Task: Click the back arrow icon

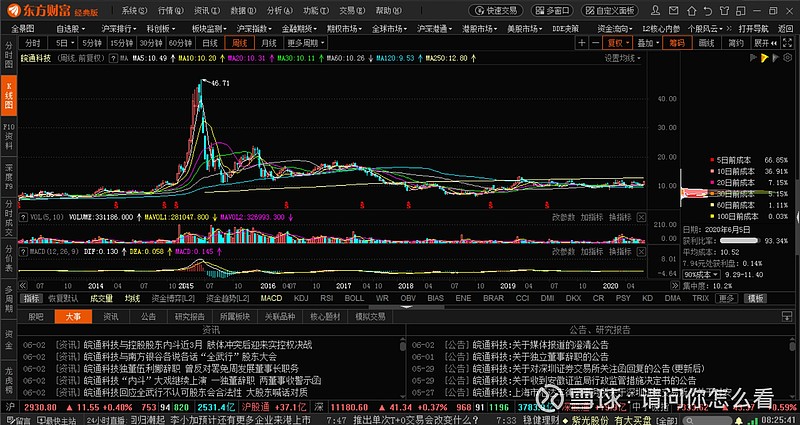Action: tap(707, 10)
